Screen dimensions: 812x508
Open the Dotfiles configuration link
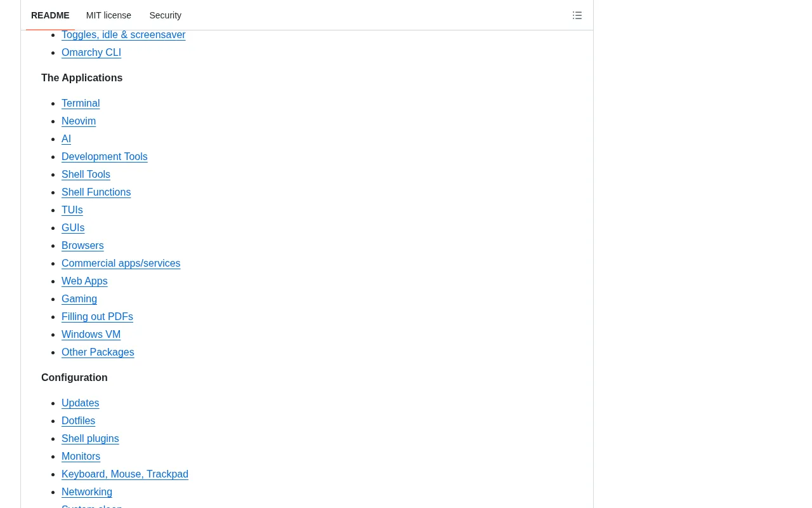tap(78, 421)
